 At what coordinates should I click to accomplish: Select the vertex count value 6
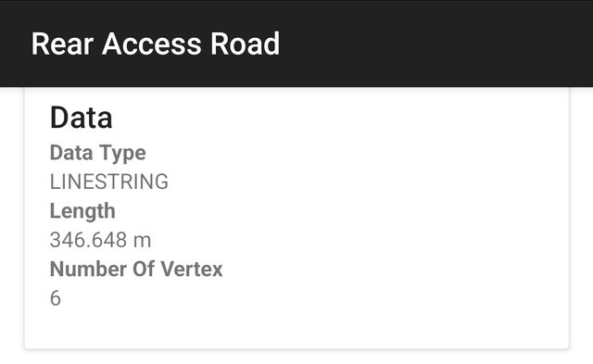point(56,298)
